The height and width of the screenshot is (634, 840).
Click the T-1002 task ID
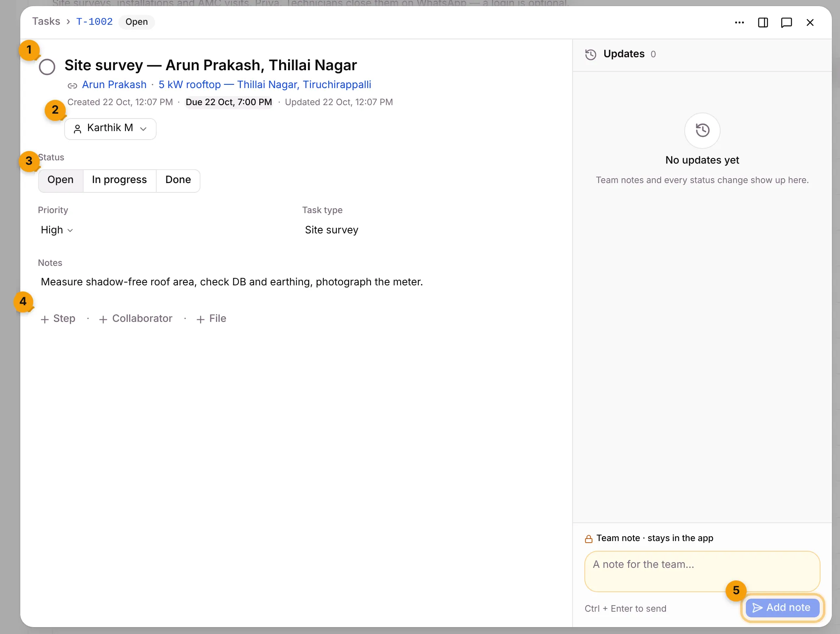point(95,22)
